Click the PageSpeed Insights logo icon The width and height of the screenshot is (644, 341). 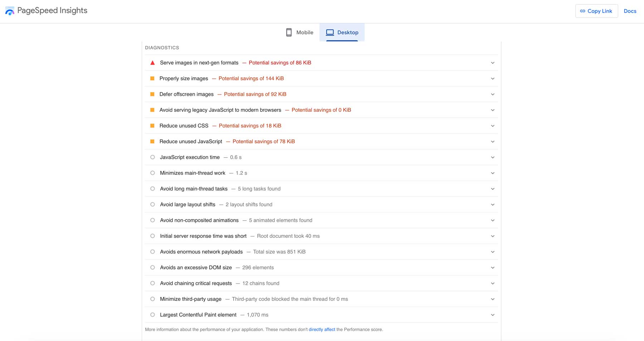pos(10,10)
